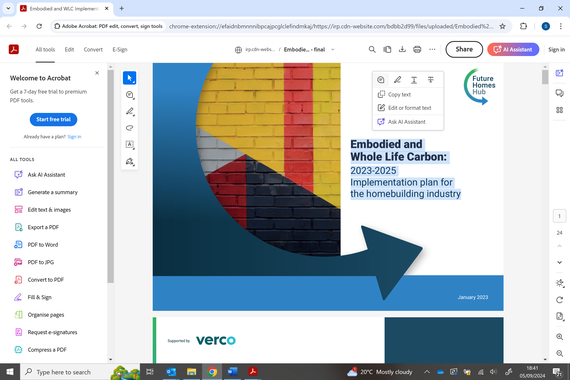The width and height of the screenshot is (570, 380).
Task: Open the All tools tab
Action: [45, 49]
